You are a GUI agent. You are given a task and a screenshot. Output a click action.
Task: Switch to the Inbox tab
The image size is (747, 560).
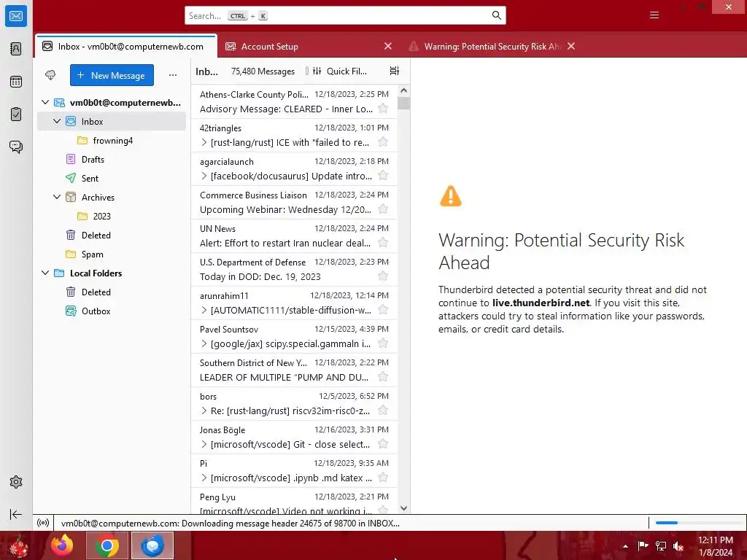coord(126,46)
